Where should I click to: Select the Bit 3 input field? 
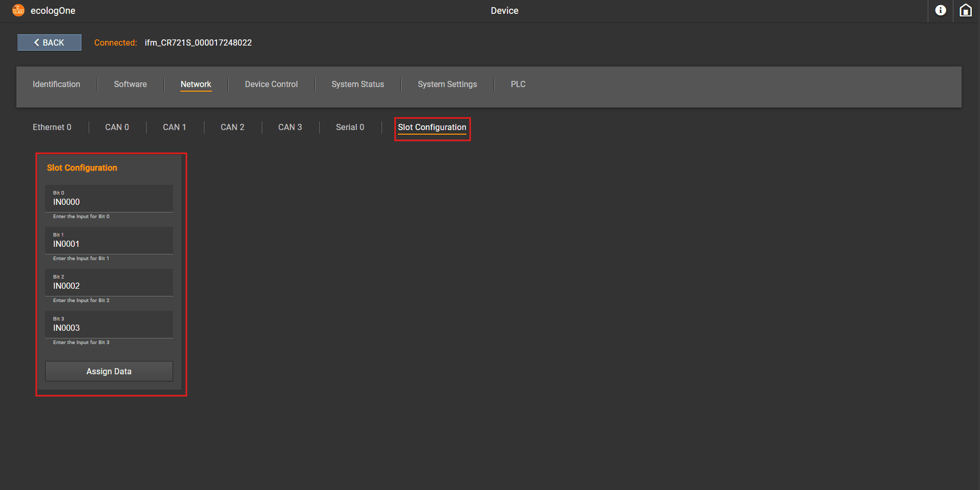109,325
